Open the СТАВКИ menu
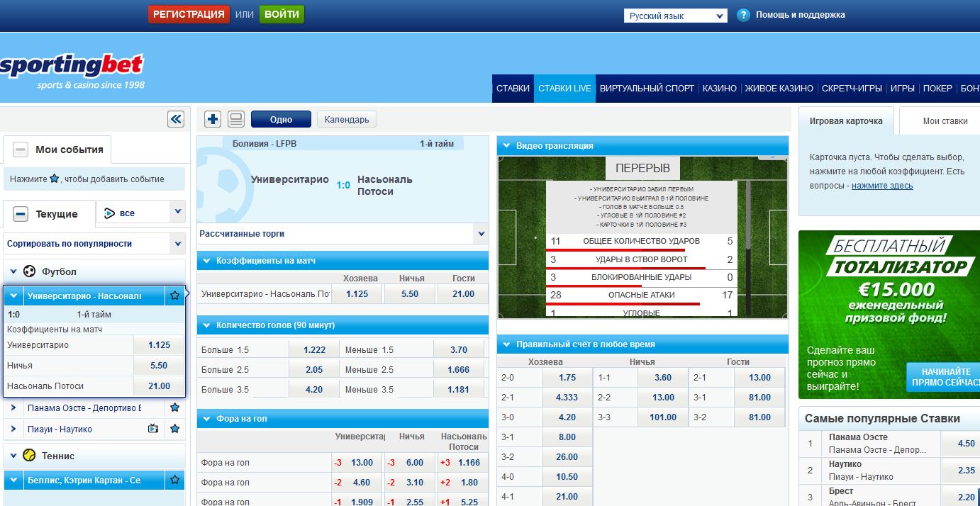The image size is (980, 506). coord(513,89)
